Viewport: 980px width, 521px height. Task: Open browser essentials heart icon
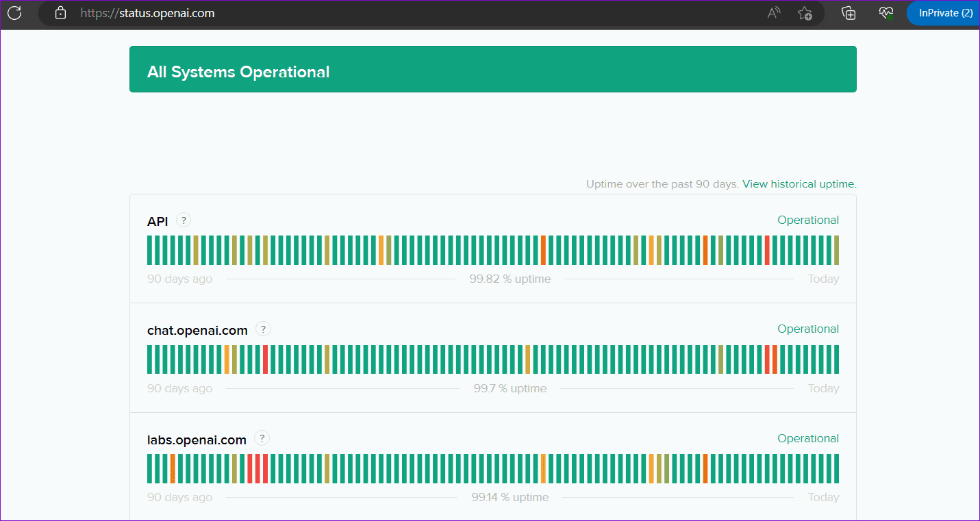click(886, 12)
